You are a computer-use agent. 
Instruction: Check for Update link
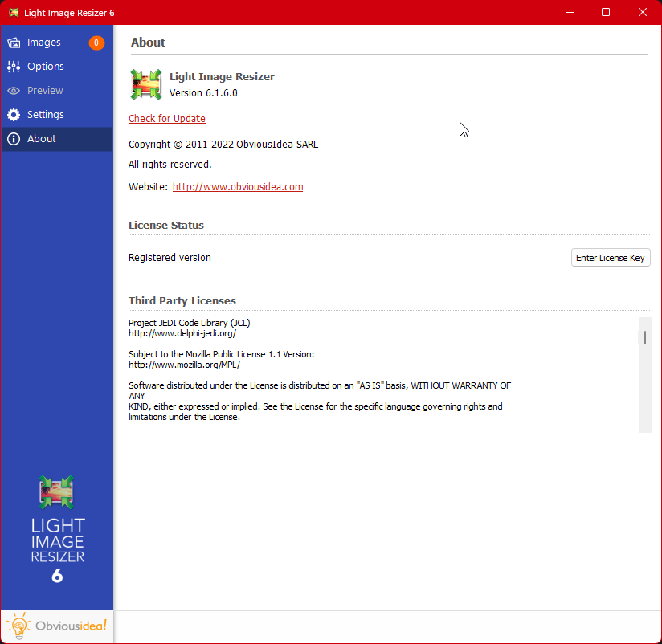167,119
